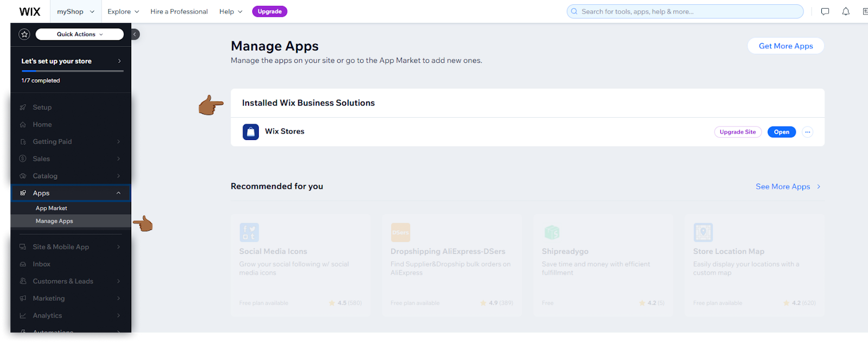Click the Getting Paid icon

23,142
